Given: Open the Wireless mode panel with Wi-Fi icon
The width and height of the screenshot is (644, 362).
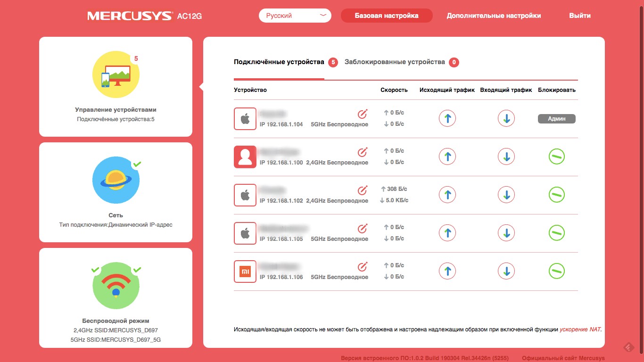Looking at the screenshot, I should coord(116,297).
